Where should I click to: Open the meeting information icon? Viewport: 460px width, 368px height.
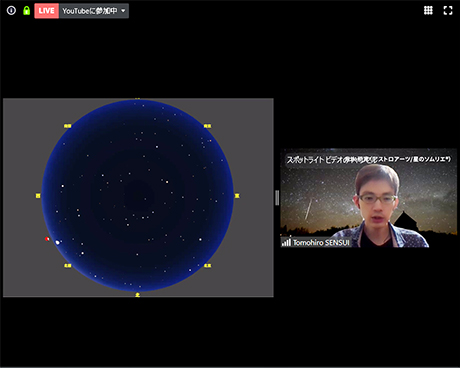pyautogui.click(x=11, y=11)
